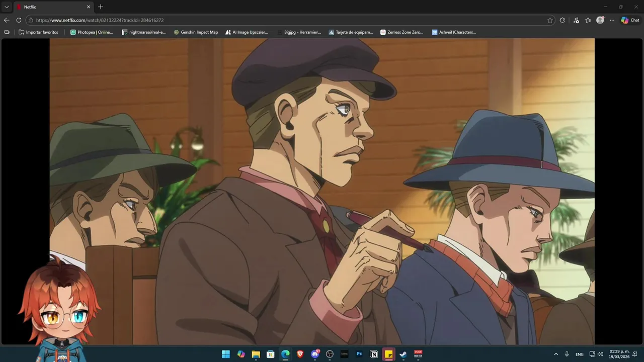The width and height of the screenshot is (644, 362).
Task: Open network status tray icon
Action: (592, 354)
